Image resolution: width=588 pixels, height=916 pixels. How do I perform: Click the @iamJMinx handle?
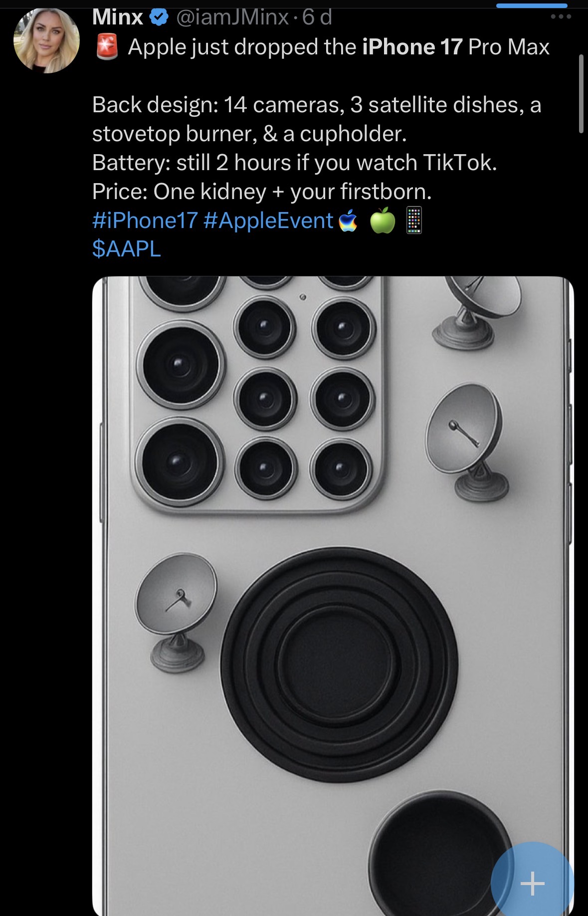point(232,17)
